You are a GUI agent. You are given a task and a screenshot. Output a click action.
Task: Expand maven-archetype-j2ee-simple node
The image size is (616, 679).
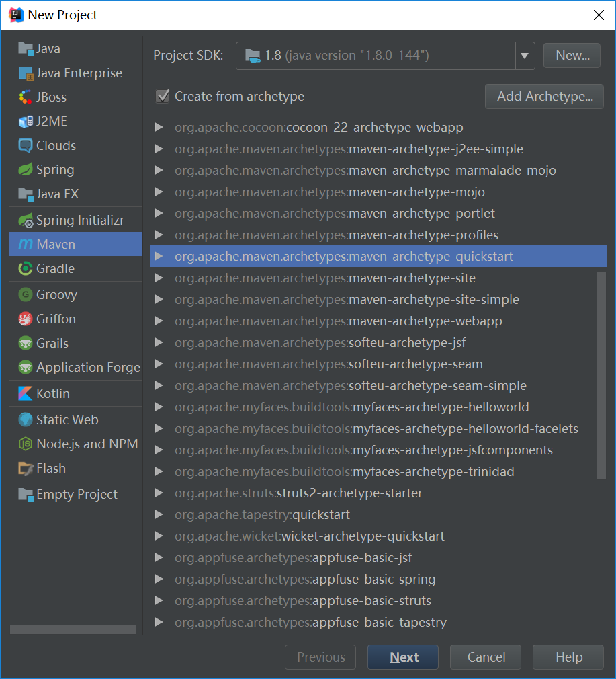point(159,149)
